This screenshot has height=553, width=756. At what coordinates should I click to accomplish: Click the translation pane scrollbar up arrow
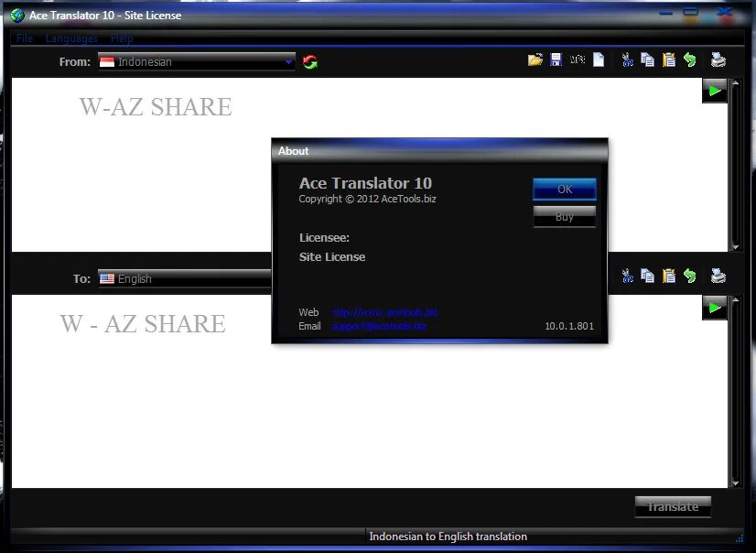(x=735, y=300)
